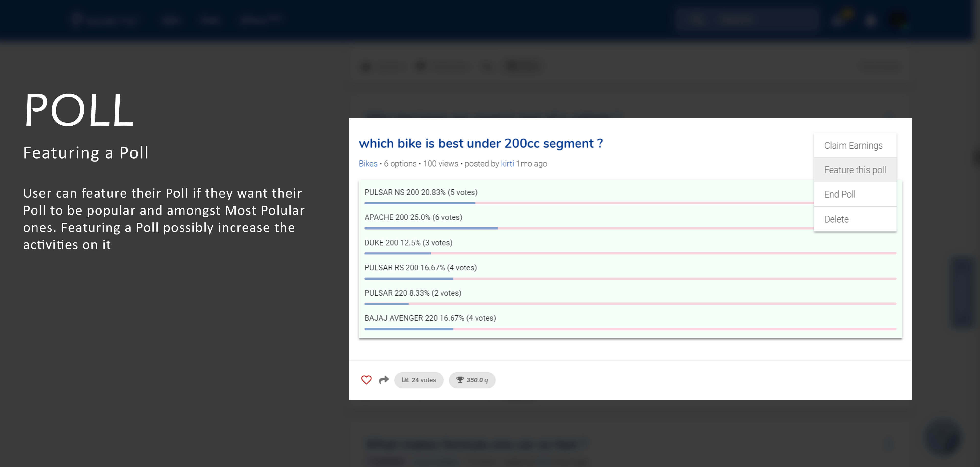
Task: Select the PULSAR 220 poll option
Action: [412, 293]
